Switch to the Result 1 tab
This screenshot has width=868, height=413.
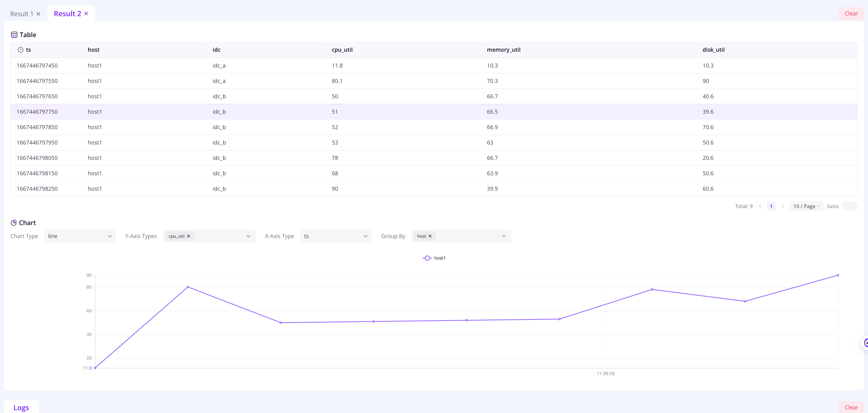point(22,14)
